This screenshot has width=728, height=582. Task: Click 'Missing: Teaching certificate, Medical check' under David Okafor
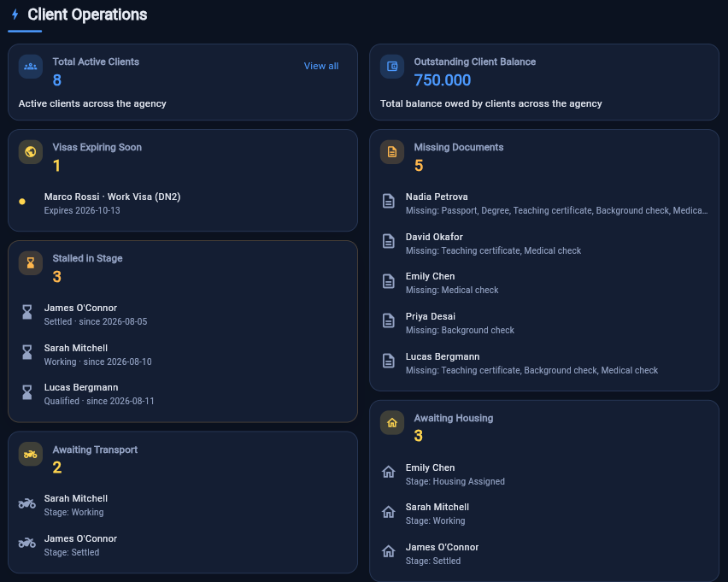(x=494, y=250)
